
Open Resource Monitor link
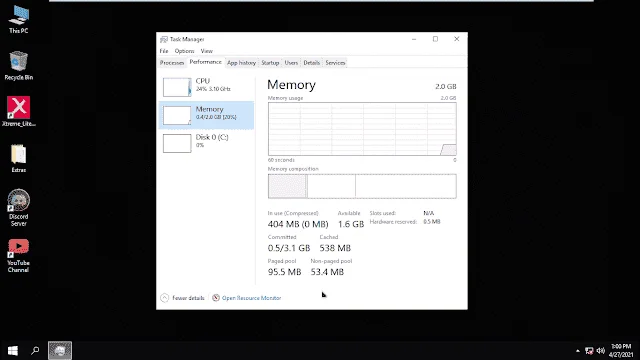click(251, 298)
